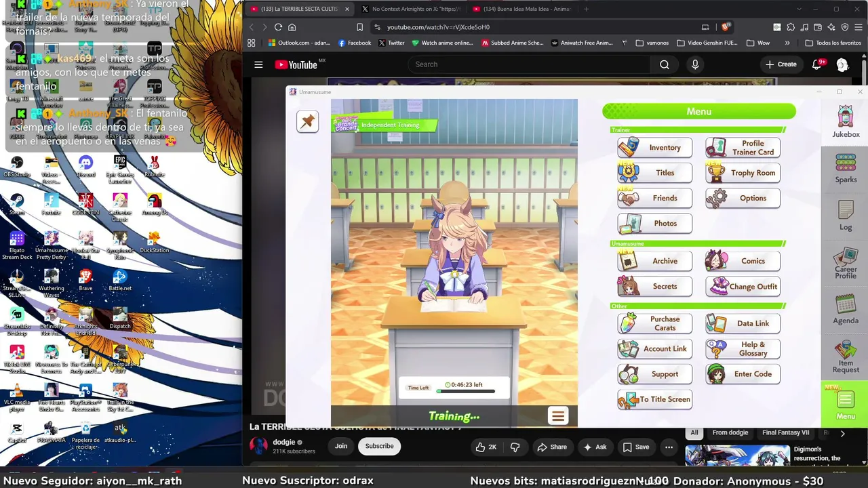Like the video with thumbs up
Image resolution: width=868 pixels, height=488 pixels.
[486, 447]
